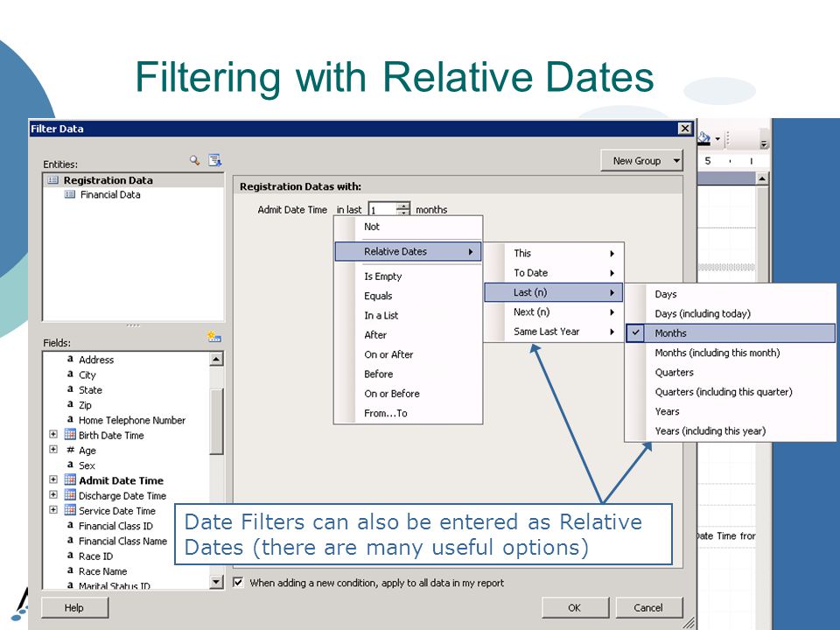Select Relative Dates menu item
The image size is (840, 630).
tap(409, 251)
